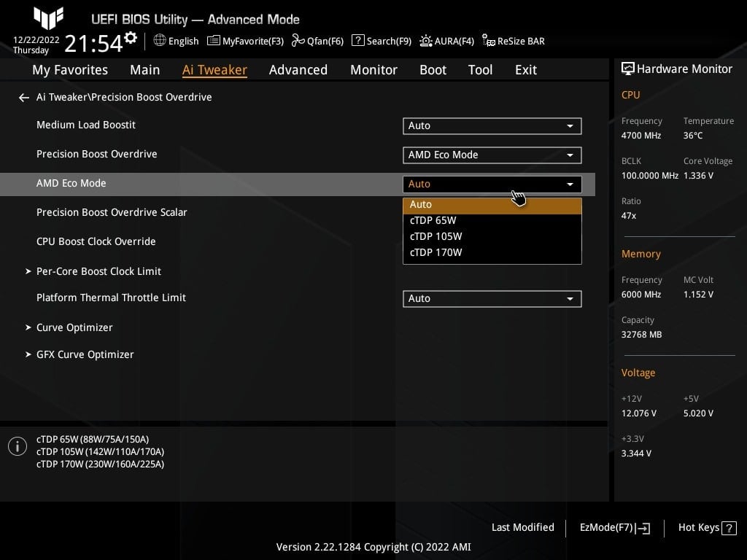Go to the Boot tab
The image size is (747, 560).
pyautogui.click(x=433, y=70)
